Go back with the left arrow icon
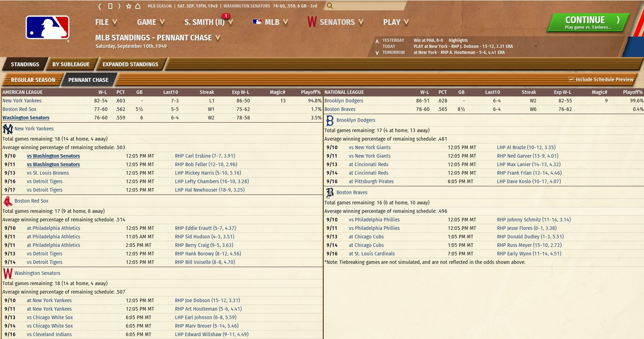Image resolution: width=644 pixels, height=339 pixels. pyautogui.click(x=100, y=6)
